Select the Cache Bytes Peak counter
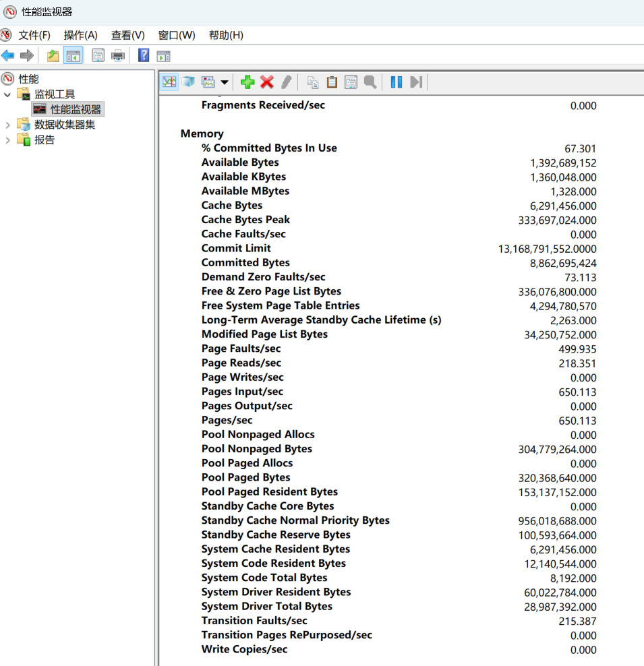This screenshot has height=666, width=644. point(245,220)
